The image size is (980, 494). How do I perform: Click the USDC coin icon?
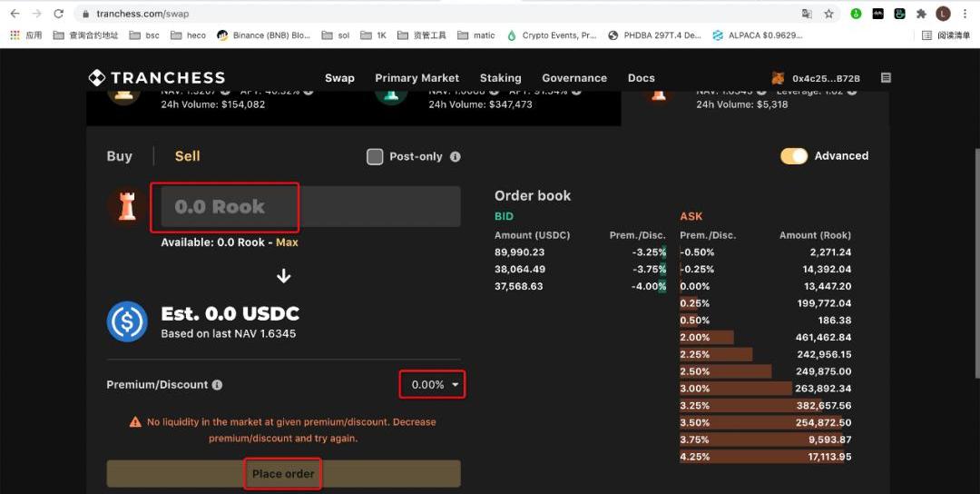(x=127, y=321)
